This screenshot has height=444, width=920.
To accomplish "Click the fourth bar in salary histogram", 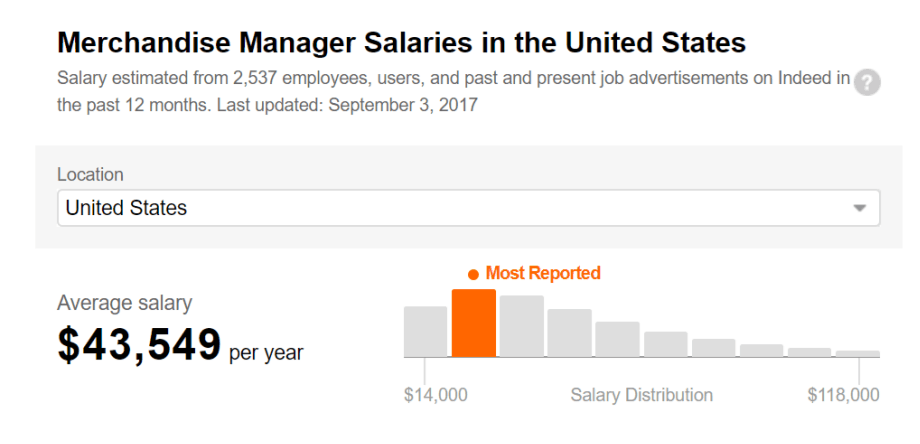I will [570, 333].
